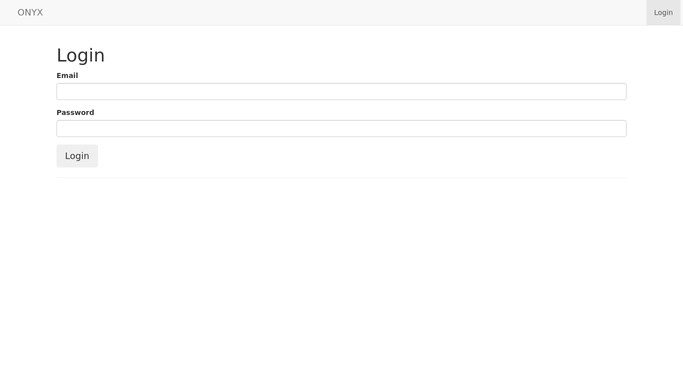
Task: Select the text box under the Email label
Action: coord(341,91)
